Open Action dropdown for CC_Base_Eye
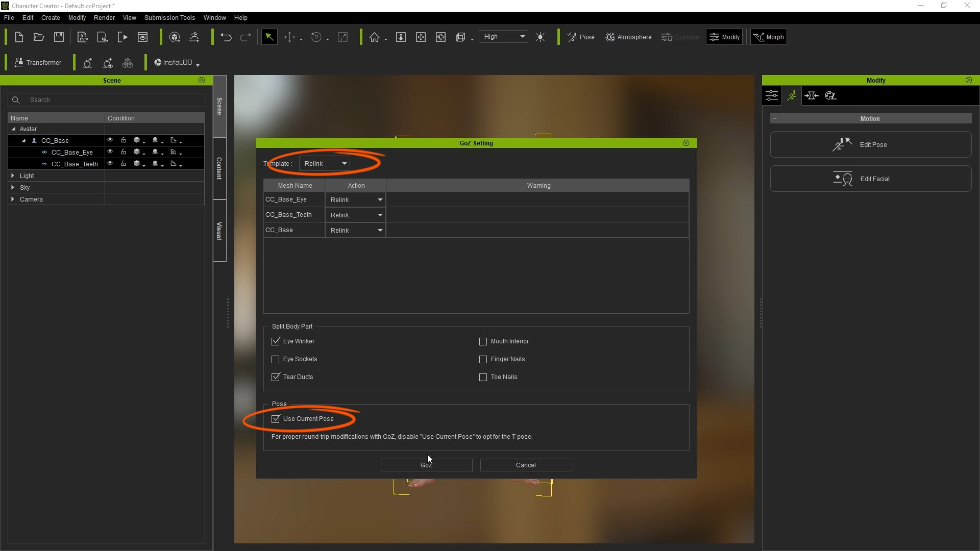 pyautogui.click(x=355, y=199)
